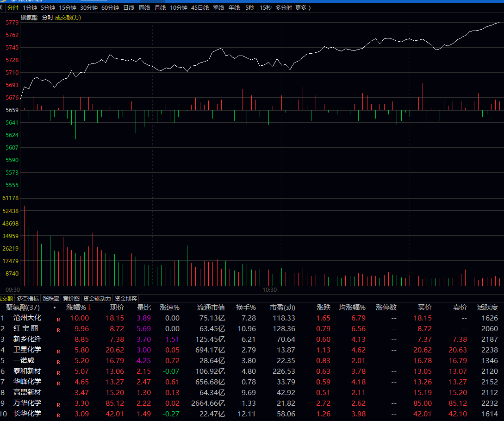504x421 pixels.
Task: Toggle the red sort arrow beside 涨幅%
Action: coord(90,308)
